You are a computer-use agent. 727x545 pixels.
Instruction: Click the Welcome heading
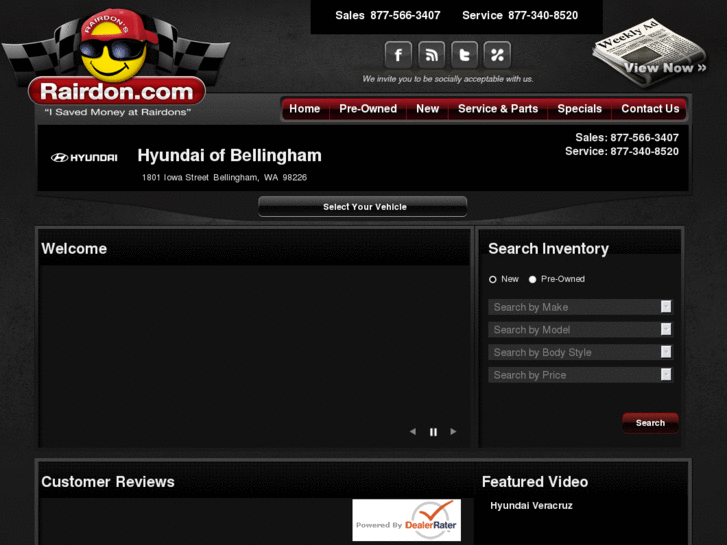[74, 249]
